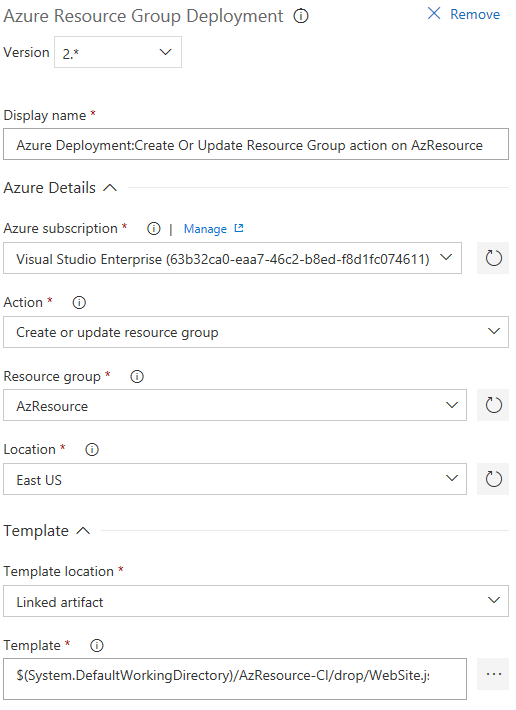
Task: Show info for the Location field
Action: click(x=92, y=450)
